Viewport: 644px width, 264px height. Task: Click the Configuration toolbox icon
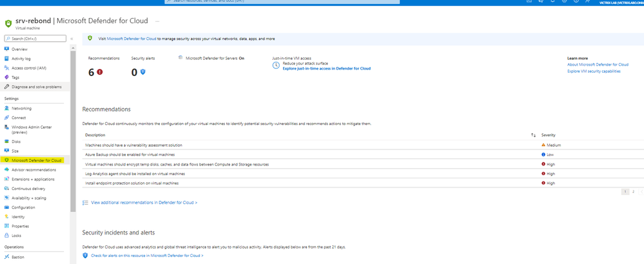click(x=6, y=207)
